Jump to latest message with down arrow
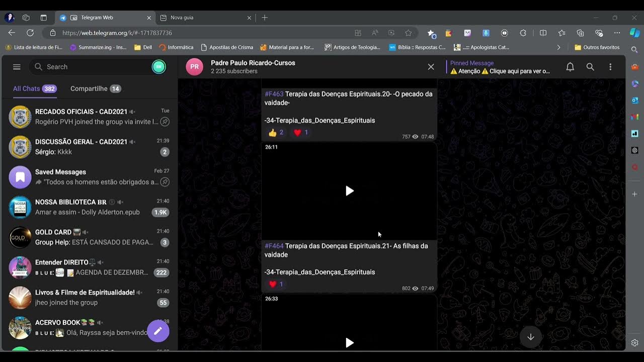The width and height of the screenshot is (644, 362). 530,337
